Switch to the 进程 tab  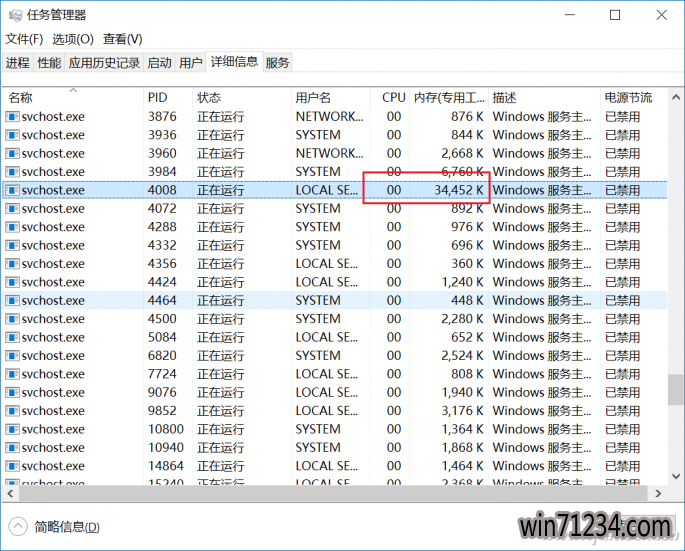click(17, 63)
